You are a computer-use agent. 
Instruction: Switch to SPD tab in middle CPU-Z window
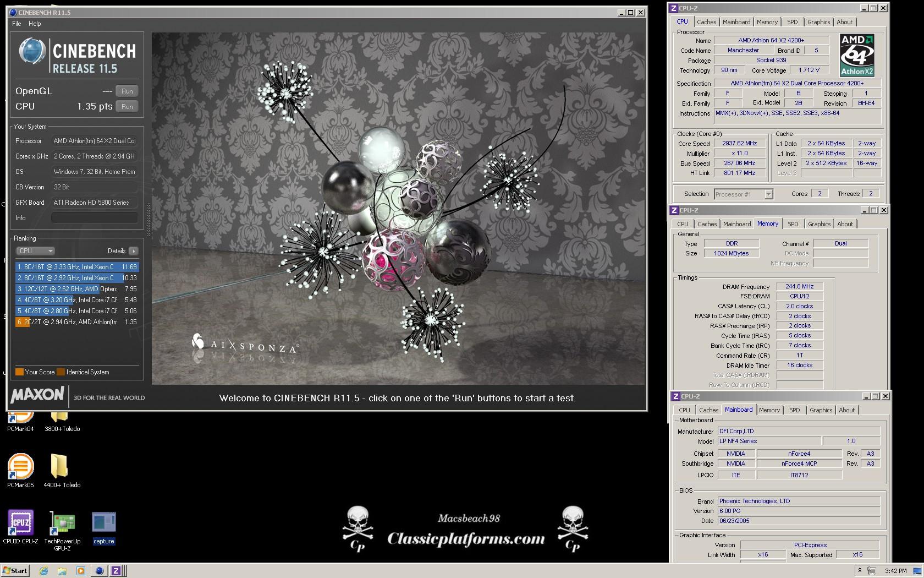(x=793, y=224)
